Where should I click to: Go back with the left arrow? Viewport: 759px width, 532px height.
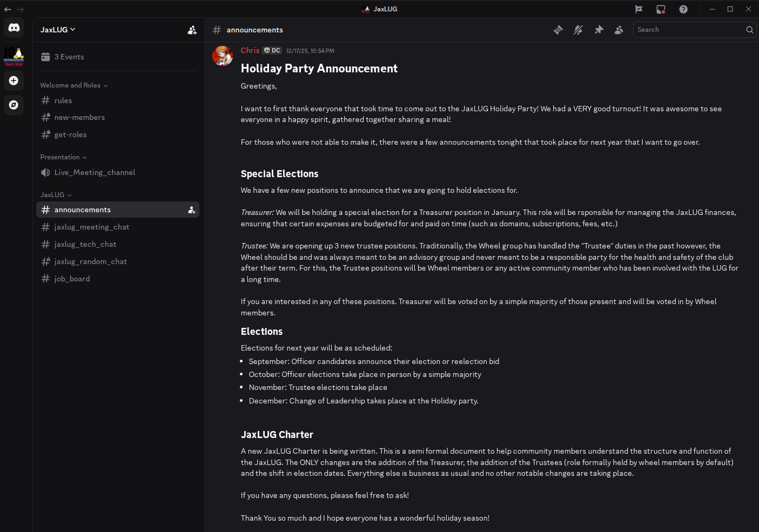(x=8, y=9)
